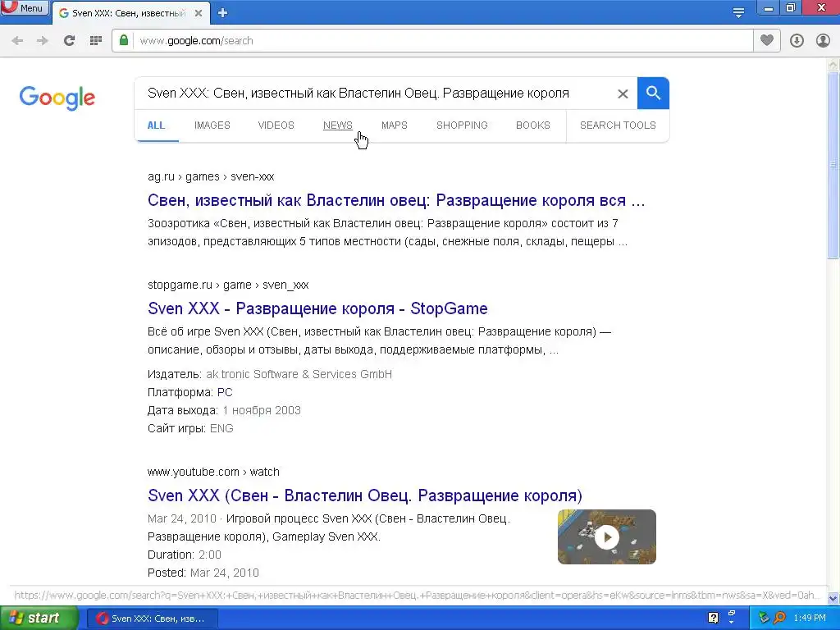
Task: Click the vertical scrollbar thumb
Action: [x=833, y=165]
